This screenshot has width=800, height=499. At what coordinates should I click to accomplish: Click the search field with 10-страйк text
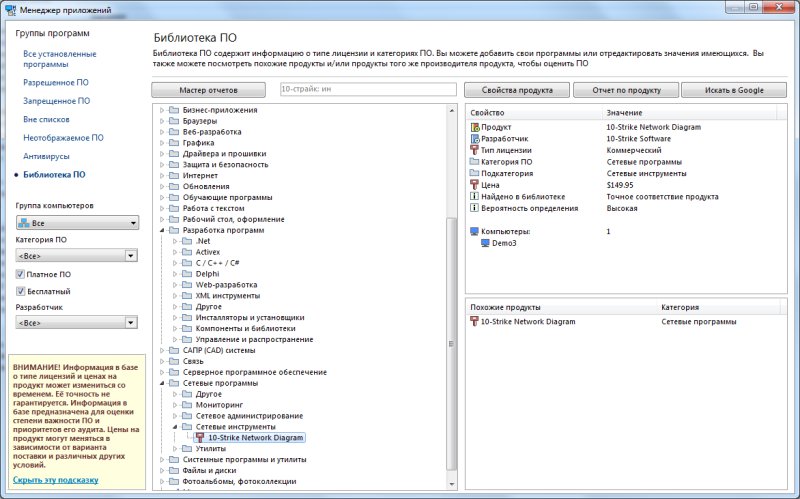click(x=368, y=89)
